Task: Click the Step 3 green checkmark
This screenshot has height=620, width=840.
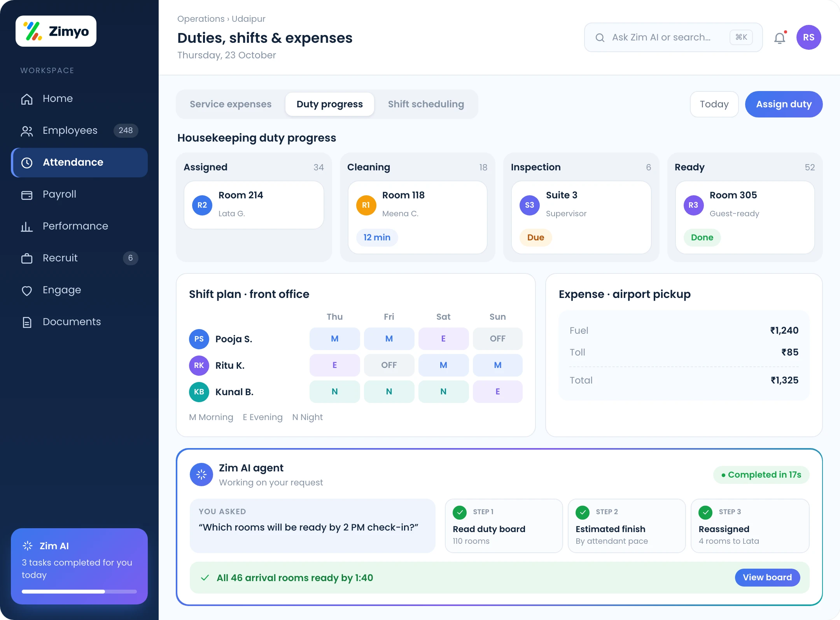Action: pos(705,512)
